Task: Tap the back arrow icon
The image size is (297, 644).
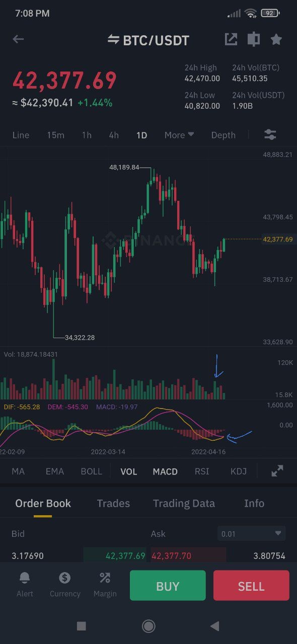Action: click(18, 39)
